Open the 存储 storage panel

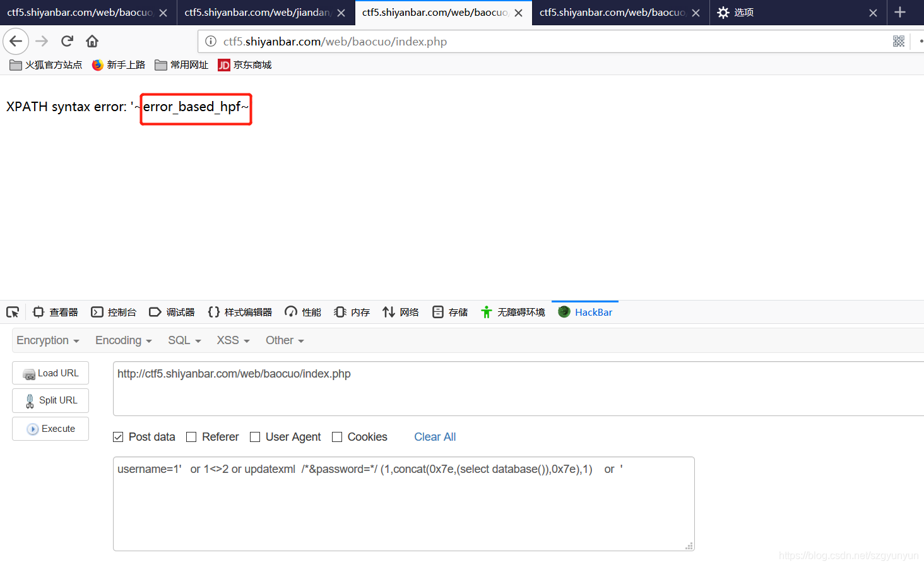click(x=450, y=312)
